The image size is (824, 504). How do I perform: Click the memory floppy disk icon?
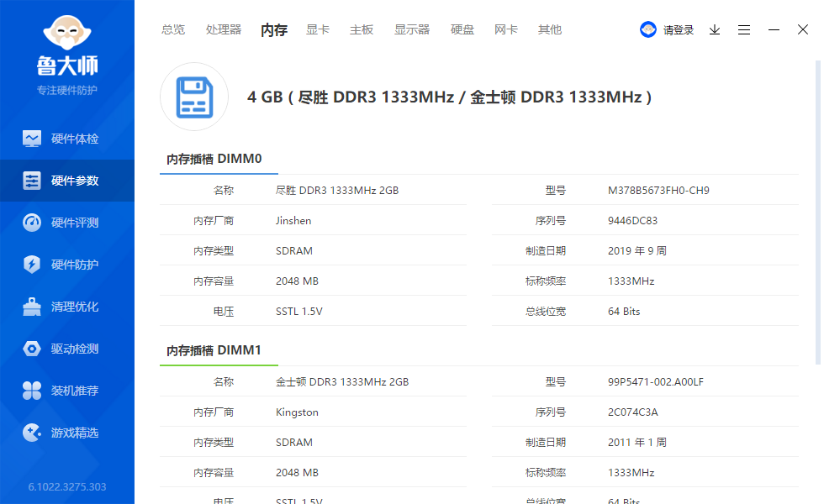pyautogui.click(x=194, y=97)
